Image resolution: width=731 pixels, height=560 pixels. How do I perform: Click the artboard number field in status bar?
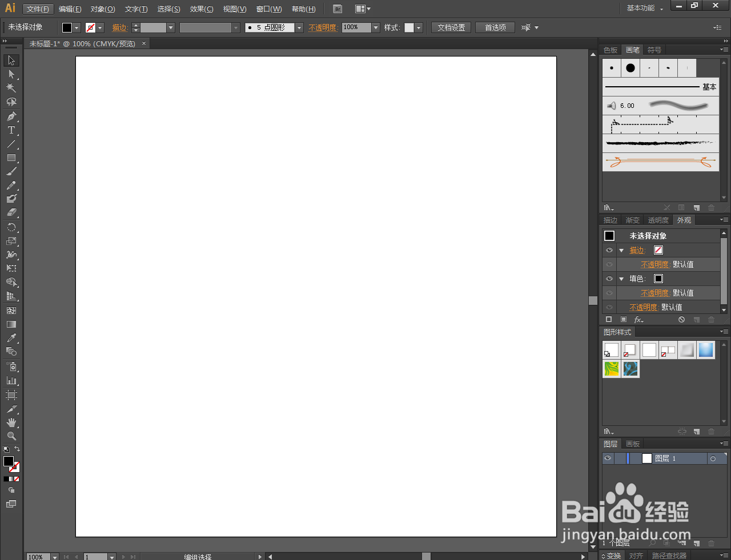(x=96, y=557)
